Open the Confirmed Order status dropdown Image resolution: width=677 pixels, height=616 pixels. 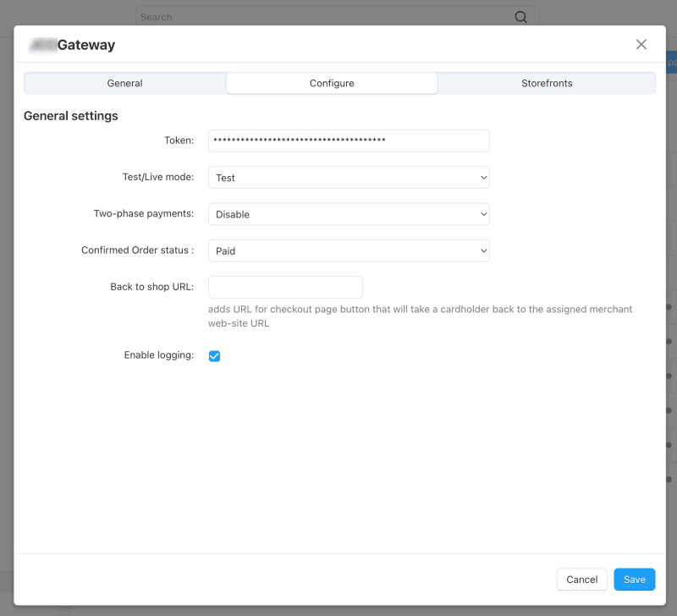[349, 250]
